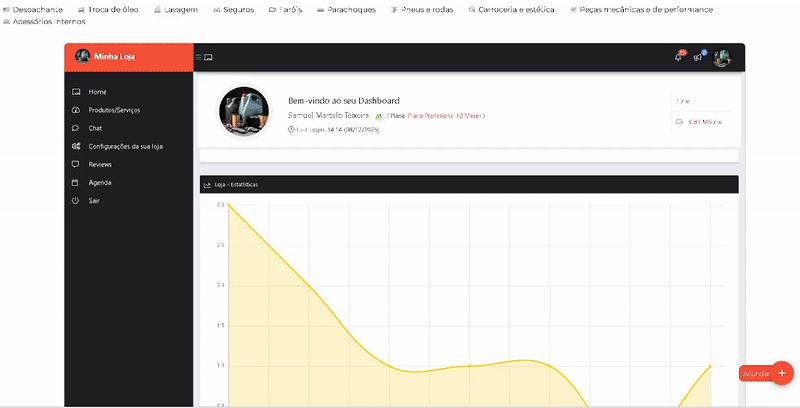Viewport: 800px width, 408px height.
Task: Click the Troca de óleo category link
Action: [x=108, y=9]
